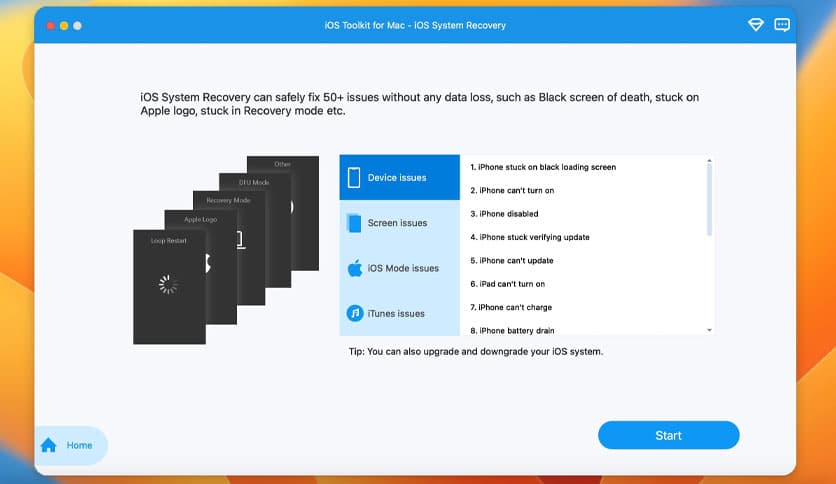The width and height of the screenshot is (836, 484).
Task: Click the iOS System Recovery description paragraph
Action: click(420, 104)
